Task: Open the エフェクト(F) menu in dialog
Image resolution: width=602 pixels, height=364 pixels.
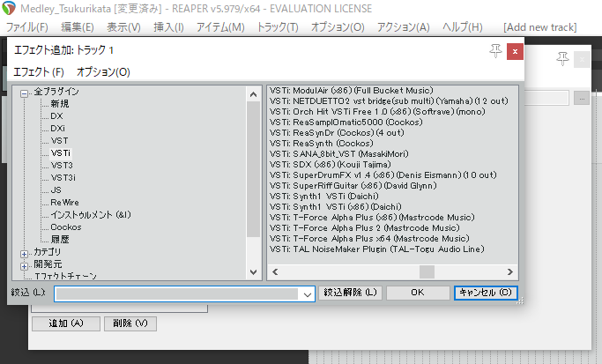Action: pos(39,71)
